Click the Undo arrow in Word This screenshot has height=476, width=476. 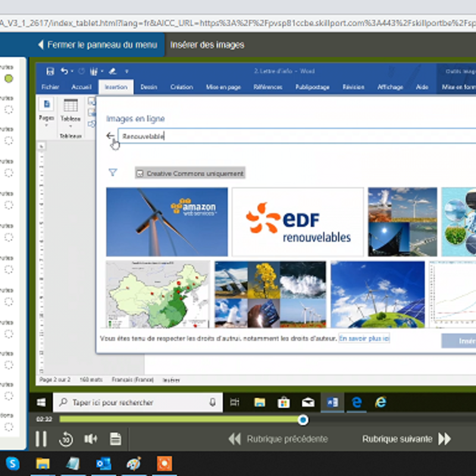tap(64, 71)
